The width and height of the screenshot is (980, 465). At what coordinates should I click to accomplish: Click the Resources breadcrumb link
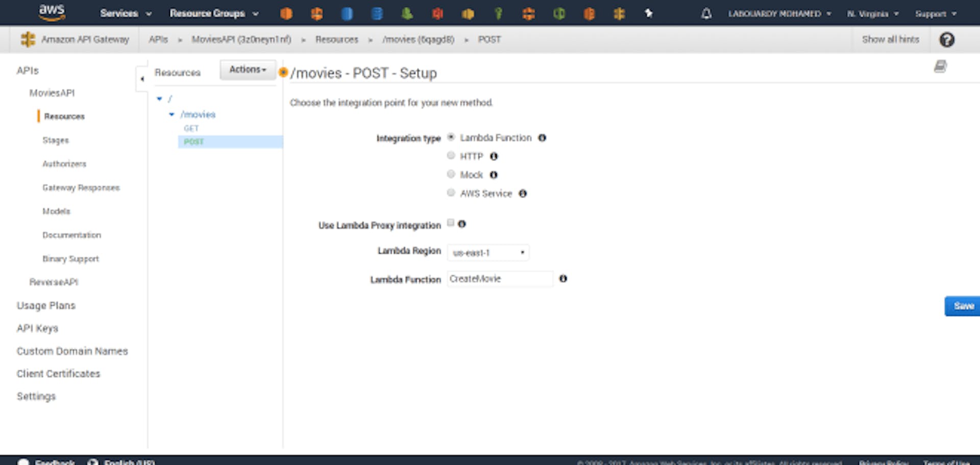point(337,39)
